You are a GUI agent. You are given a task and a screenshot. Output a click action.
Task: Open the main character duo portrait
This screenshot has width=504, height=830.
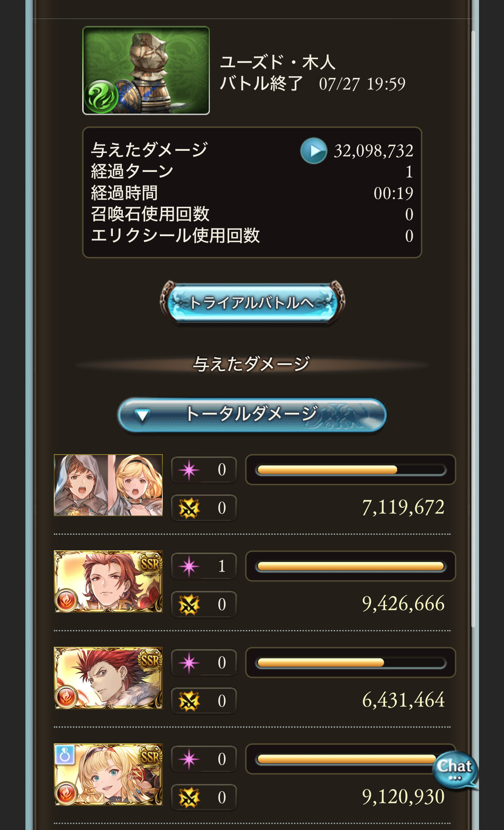[x=108, y=485]
